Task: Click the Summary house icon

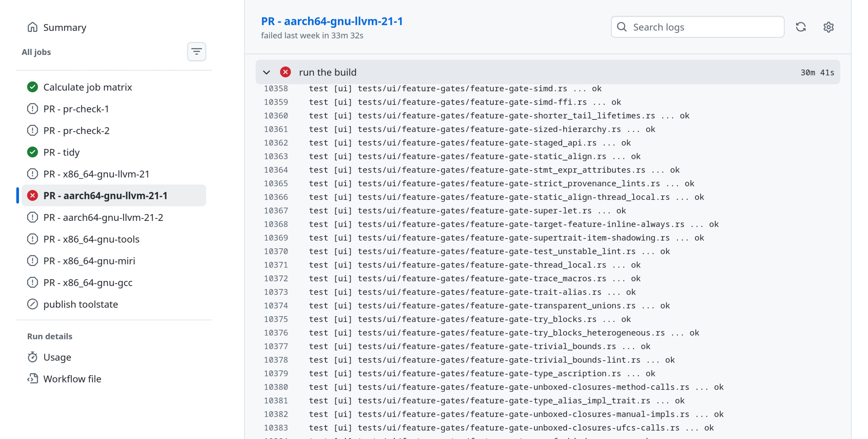Action: click(x=32, y=27)
